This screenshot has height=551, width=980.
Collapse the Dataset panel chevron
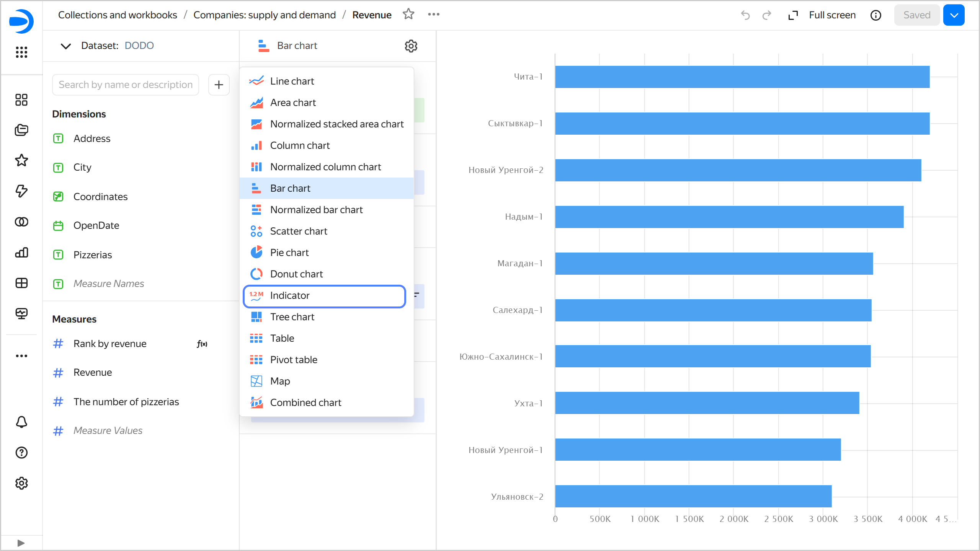point(66,46)
